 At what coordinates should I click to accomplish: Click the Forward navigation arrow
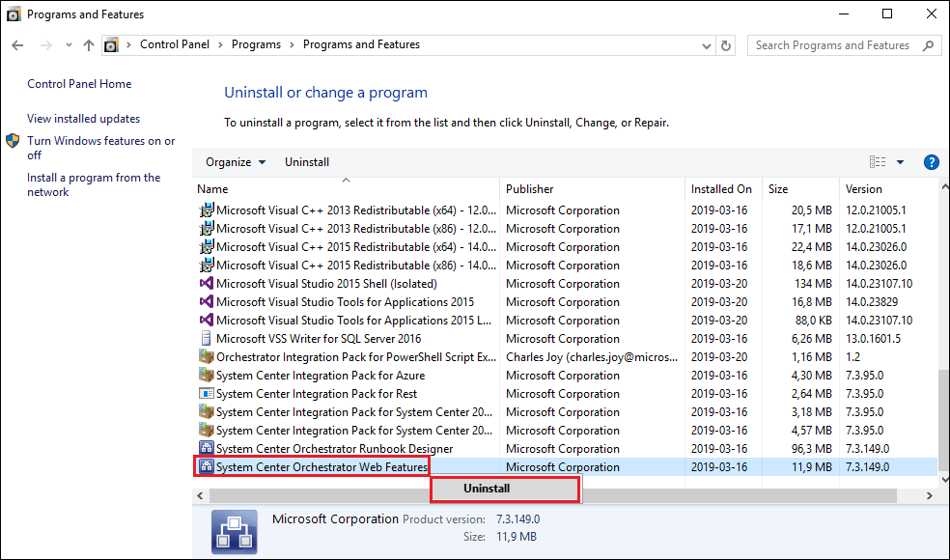[x=46, y=45]
